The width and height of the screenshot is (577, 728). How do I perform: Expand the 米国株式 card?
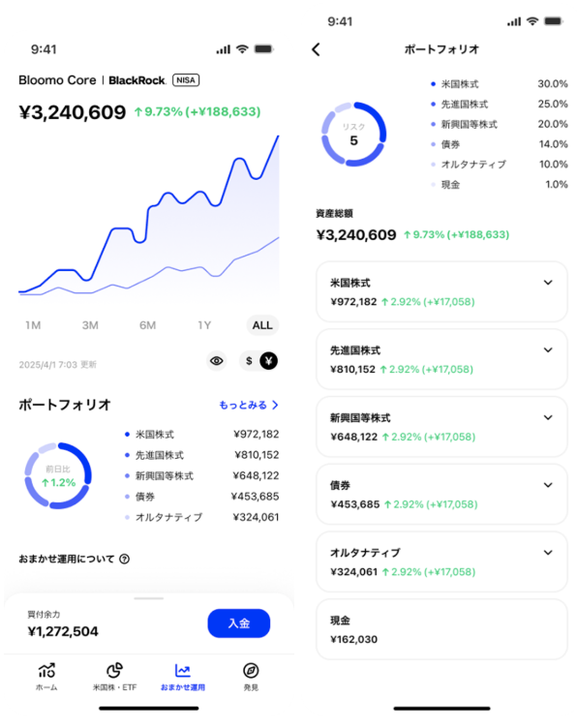click(x=548, y=283)
